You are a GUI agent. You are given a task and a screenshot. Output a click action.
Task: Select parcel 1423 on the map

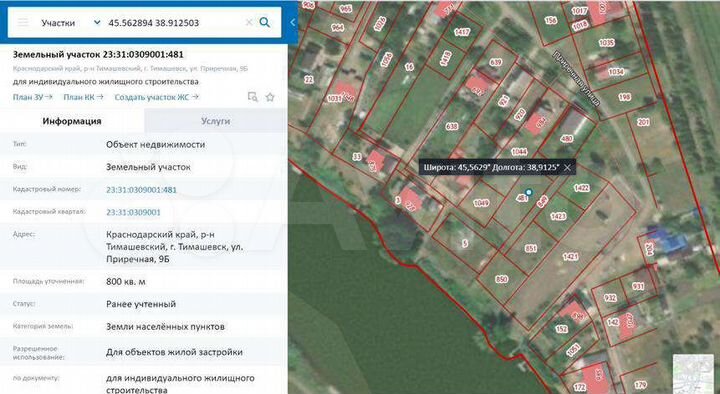(558, 216)
